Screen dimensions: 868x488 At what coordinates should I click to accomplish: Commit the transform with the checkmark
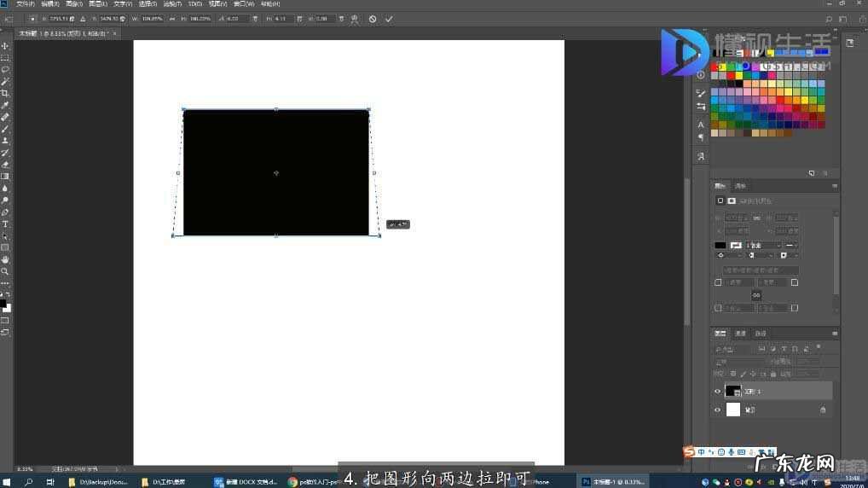390,19
